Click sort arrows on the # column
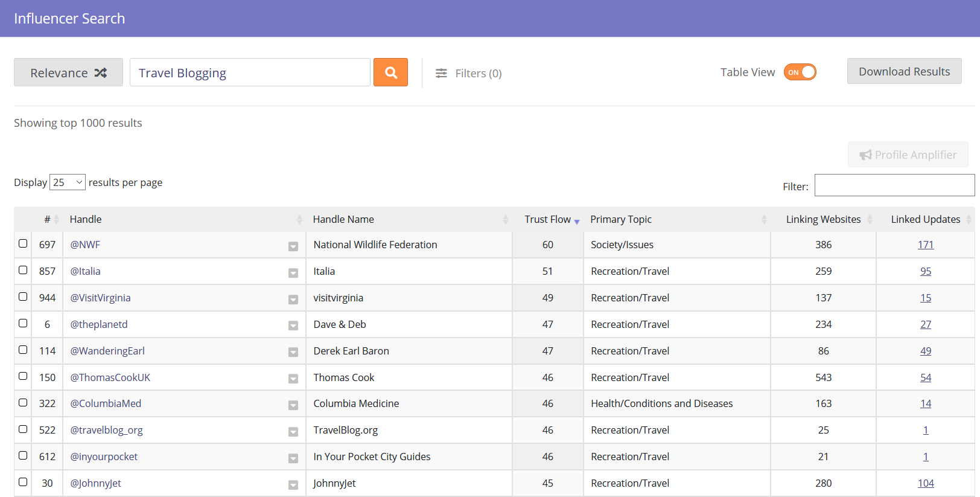Viewport: 980px width, 497px height. 56,219
